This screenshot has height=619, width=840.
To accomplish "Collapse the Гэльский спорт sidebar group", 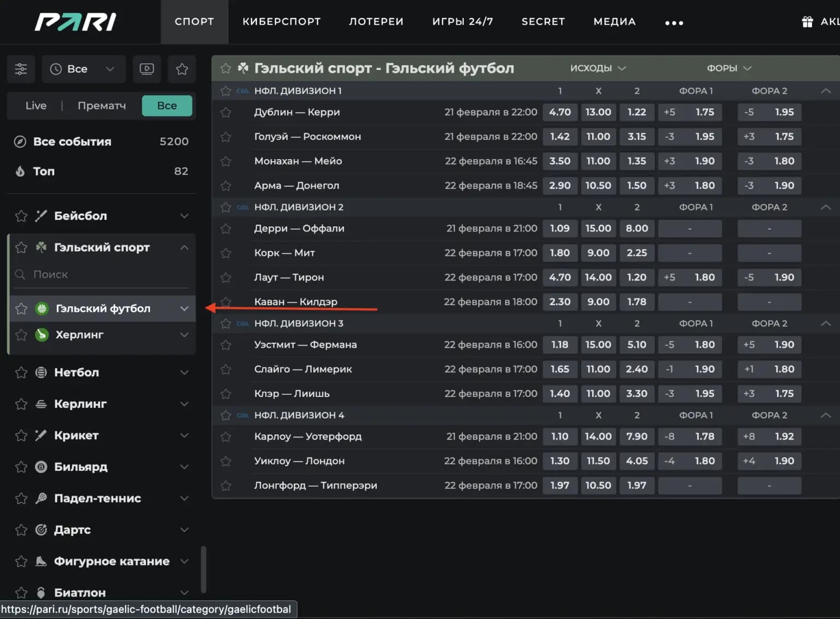I will click(184, 248).
